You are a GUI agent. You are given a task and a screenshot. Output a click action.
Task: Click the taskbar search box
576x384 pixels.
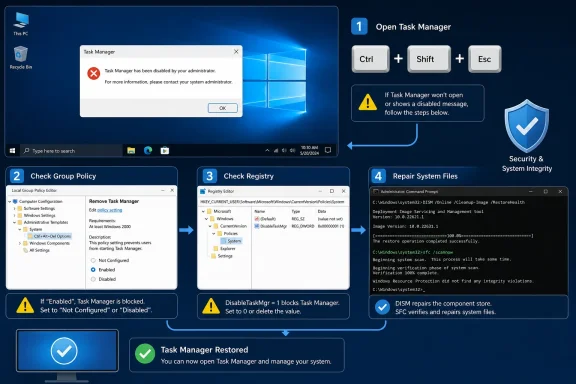point(71,151)
